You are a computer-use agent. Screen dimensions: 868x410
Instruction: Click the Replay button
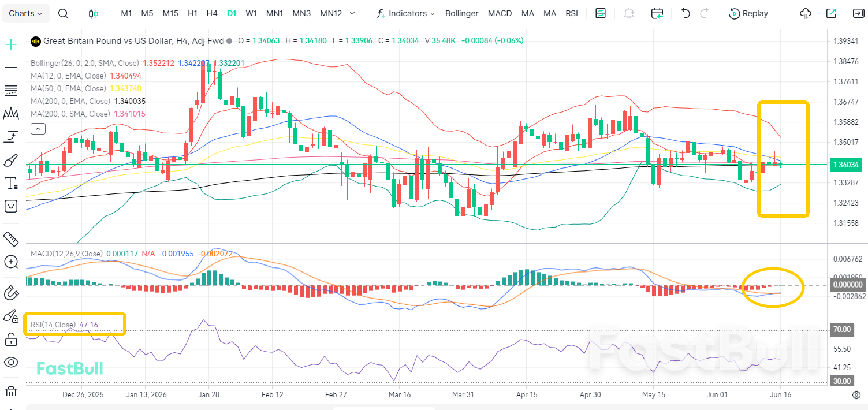tap(748, 13)
